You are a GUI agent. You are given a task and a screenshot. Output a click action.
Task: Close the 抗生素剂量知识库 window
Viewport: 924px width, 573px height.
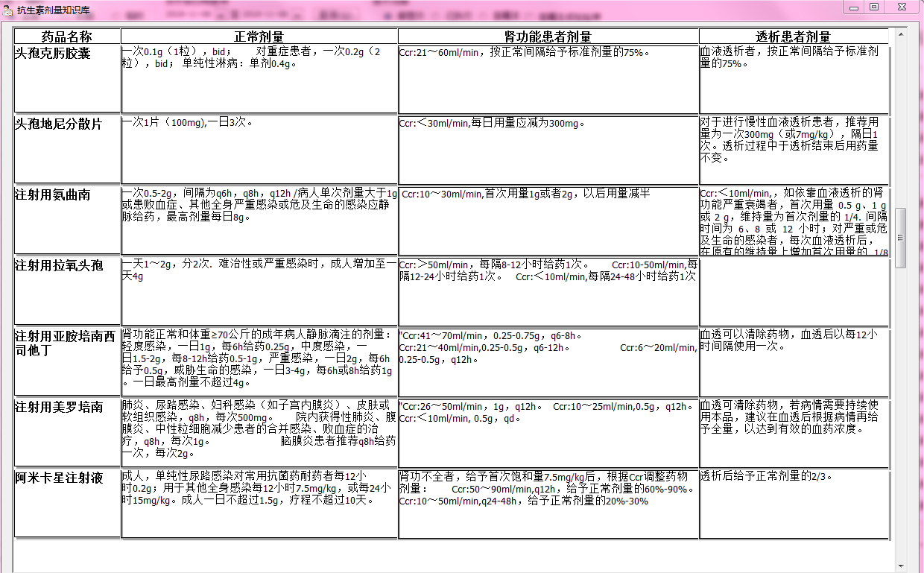[x=902, y=7]
